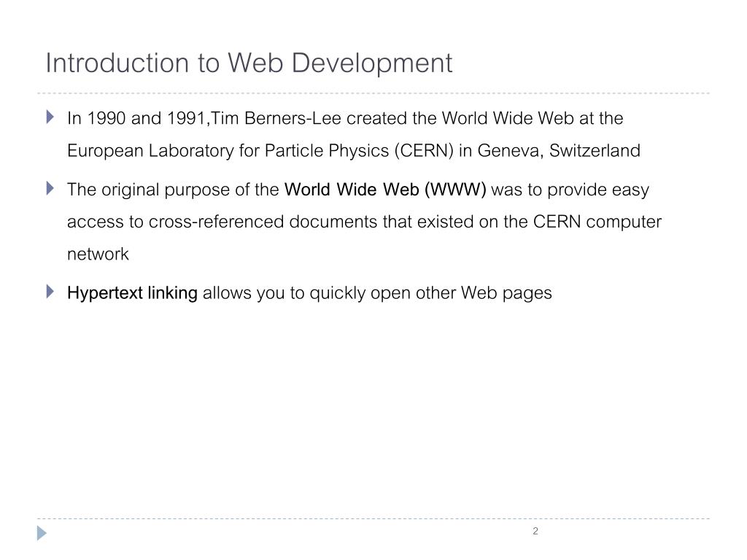Click the slide title "Introduction to Web Development"
The width and height of the screenshot is (747, 560).
(249, 63)
